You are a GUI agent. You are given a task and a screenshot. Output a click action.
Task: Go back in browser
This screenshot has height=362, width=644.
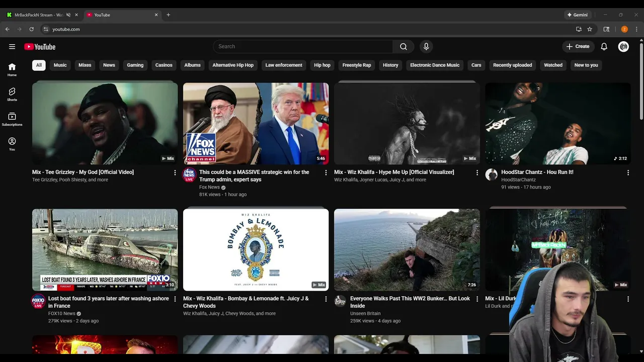8,29
